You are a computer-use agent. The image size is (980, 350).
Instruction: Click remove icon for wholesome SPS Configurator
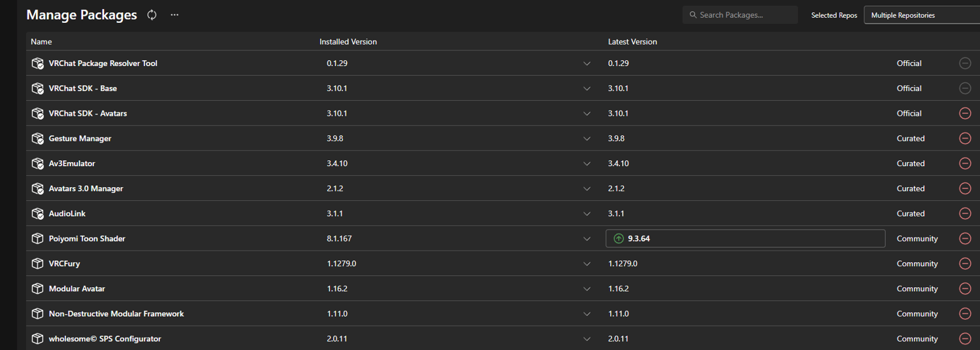964,339
